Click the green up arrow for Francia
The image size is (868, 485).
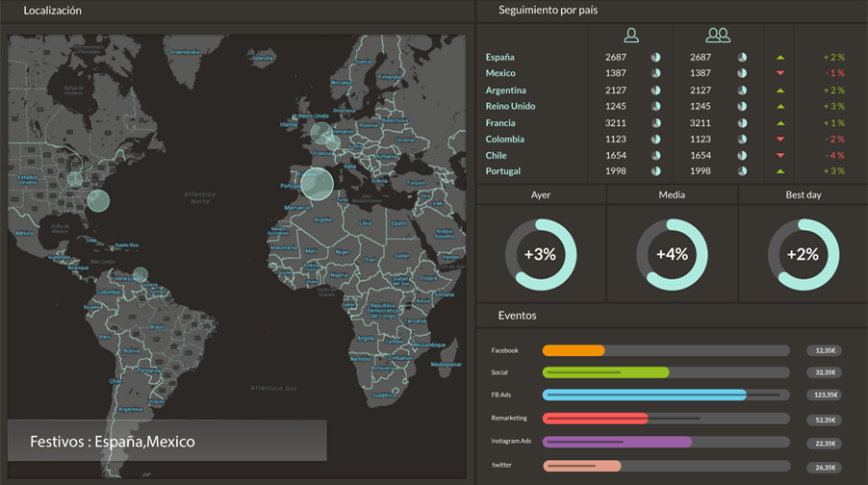(x=780, y=123)
